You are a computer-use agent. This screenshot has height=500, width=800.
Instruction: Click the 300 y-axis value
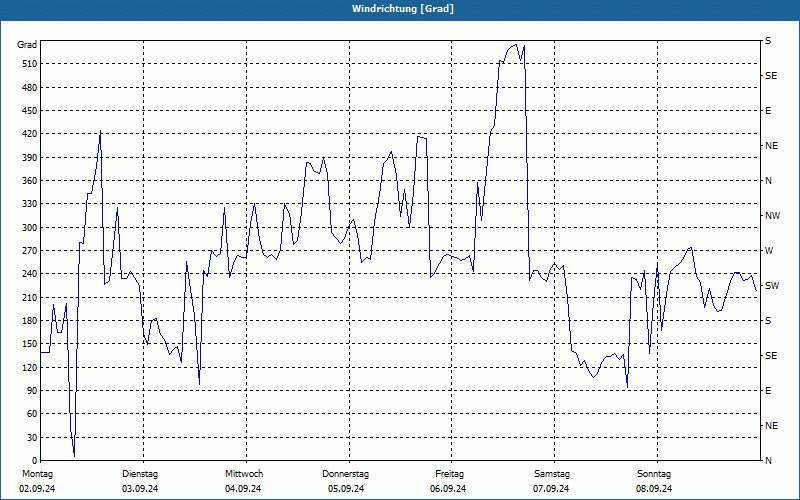pos(30,228)
